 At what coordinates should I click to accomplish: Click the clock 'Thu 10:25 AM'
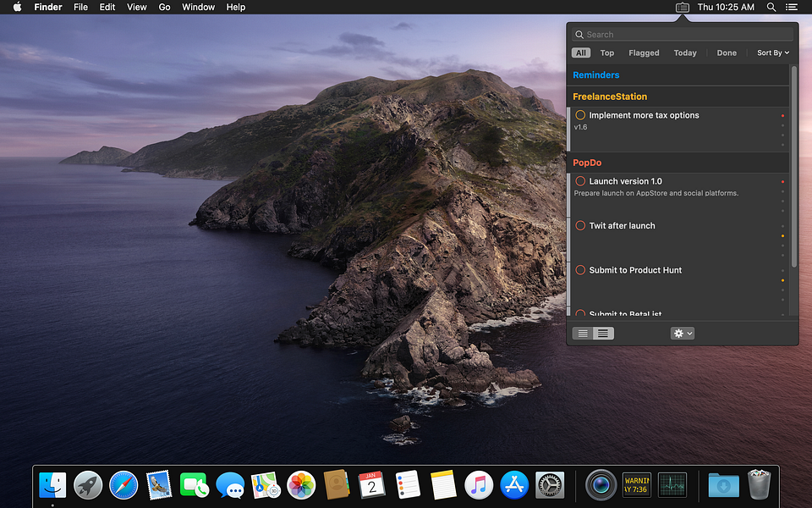tap(726, 7)
